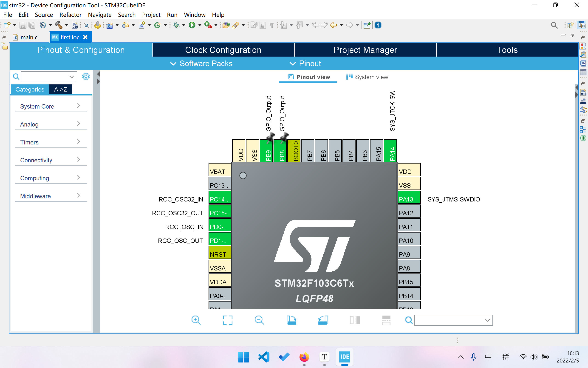588x368 pixels.
Task: Click the New C/C++ project icon
Action: pyautogui.click(x=110, y=25)
